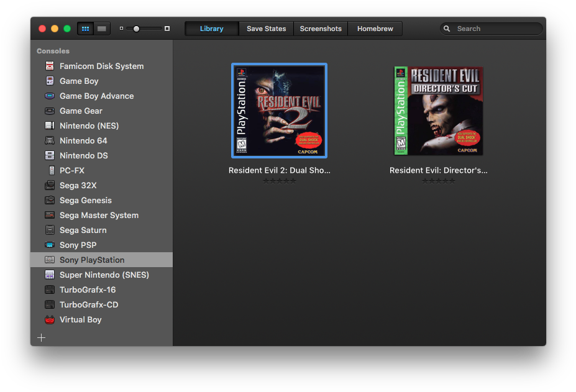576x392 pixels.
Task: Click the Game Gear console icon
Action: (50, 111)
